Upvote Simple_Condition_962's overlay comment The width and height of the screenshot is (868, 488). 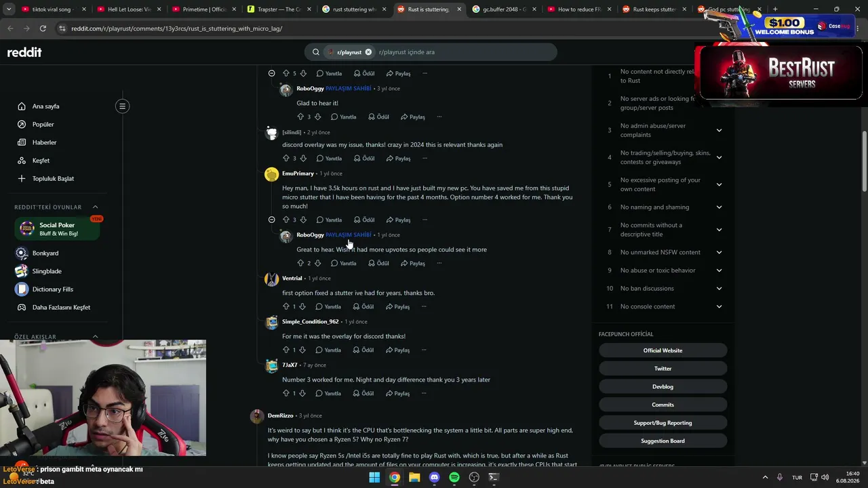tap(285, 350)
